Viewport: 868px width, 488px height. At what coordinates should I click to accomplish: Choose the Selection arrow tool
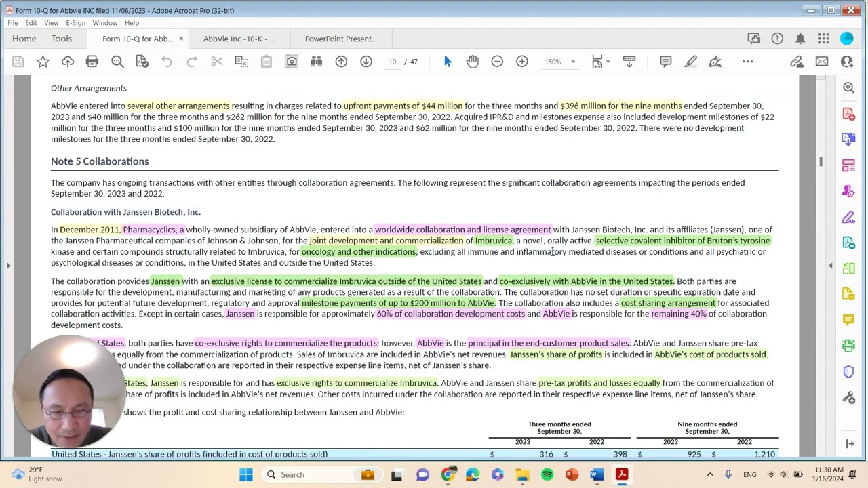[x=448, y=62]
